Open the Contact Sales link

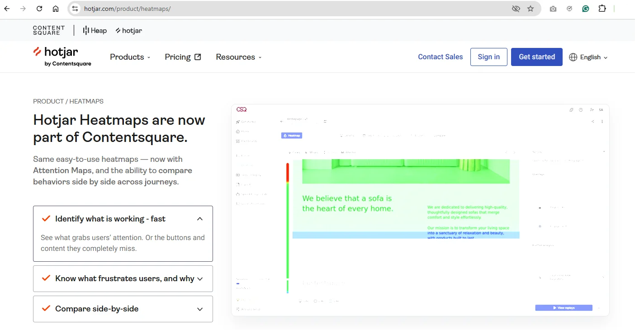point(440,57)
